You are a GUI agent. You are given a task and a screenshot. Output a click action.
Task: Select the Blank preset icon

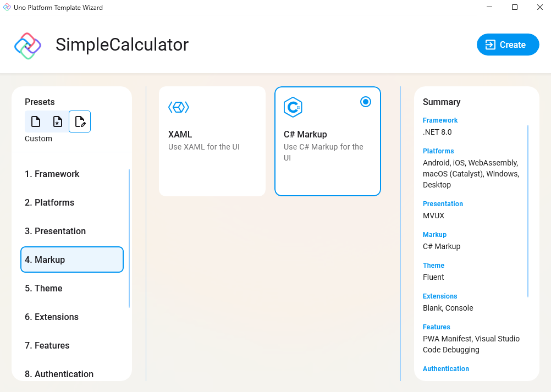point(36,122)
